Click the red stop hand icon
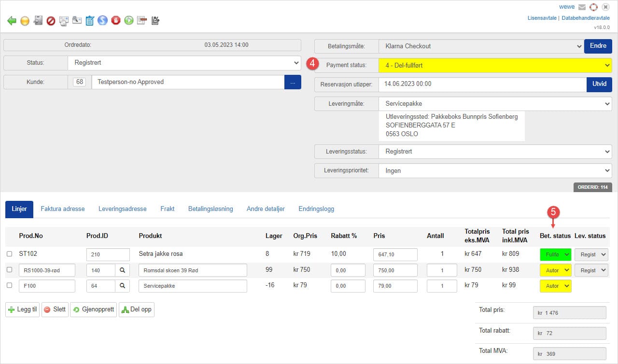The image size is (618, 364). tap(116, 21)
